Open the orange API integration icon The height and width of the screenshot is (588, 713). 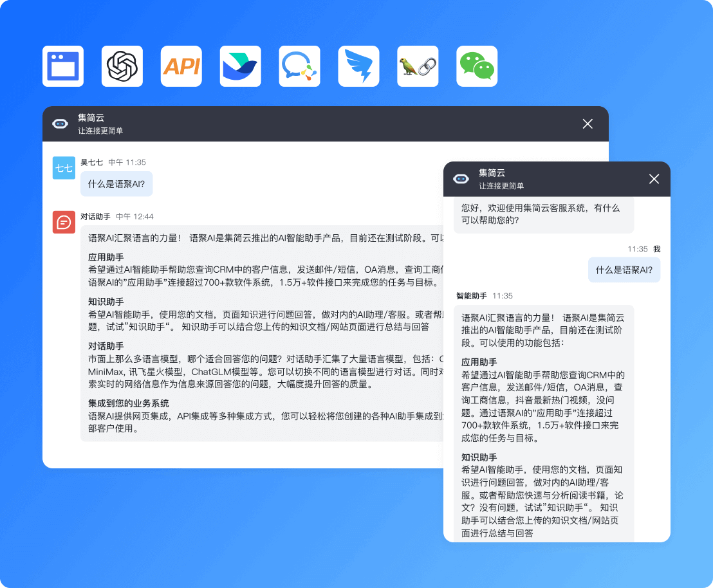pos(181,66)
